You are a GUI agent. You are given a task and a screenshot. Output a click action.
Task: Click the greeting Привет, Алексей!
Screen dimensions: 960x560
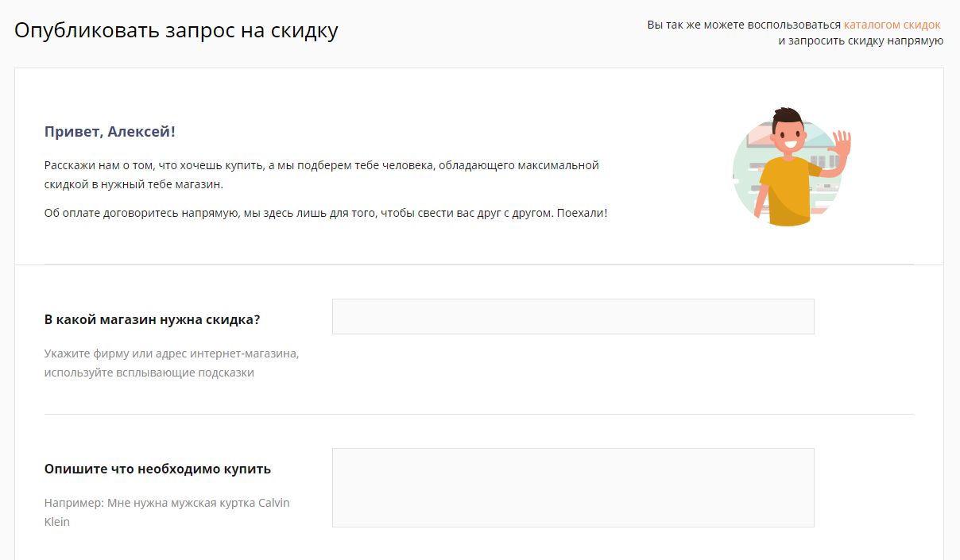tap(110, 132)
